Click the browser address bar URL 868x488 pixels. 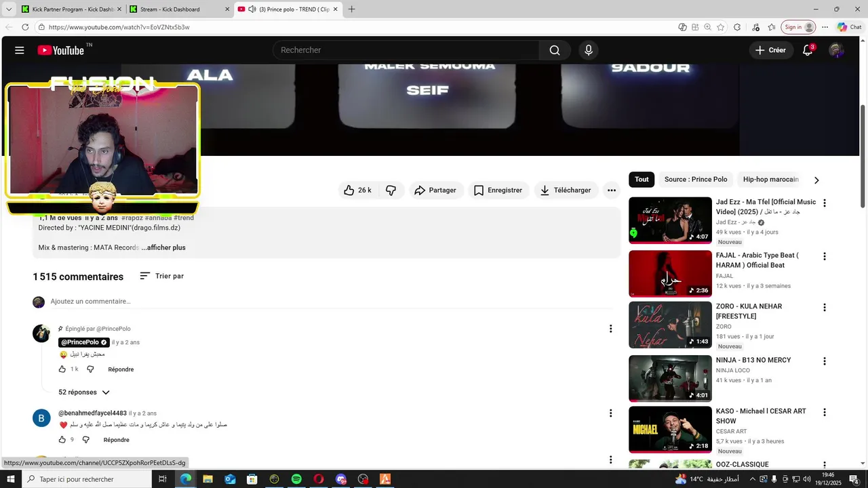[x=119, y=27]
